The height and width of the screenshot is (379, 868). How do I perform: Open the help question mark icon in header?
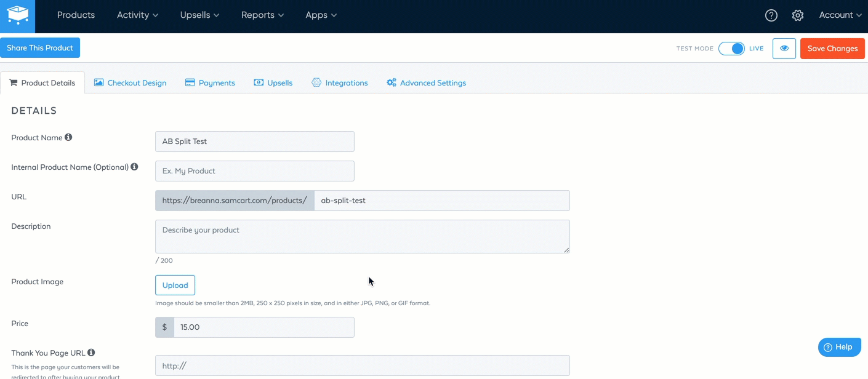pyautogui.click(x=771, y=15)
